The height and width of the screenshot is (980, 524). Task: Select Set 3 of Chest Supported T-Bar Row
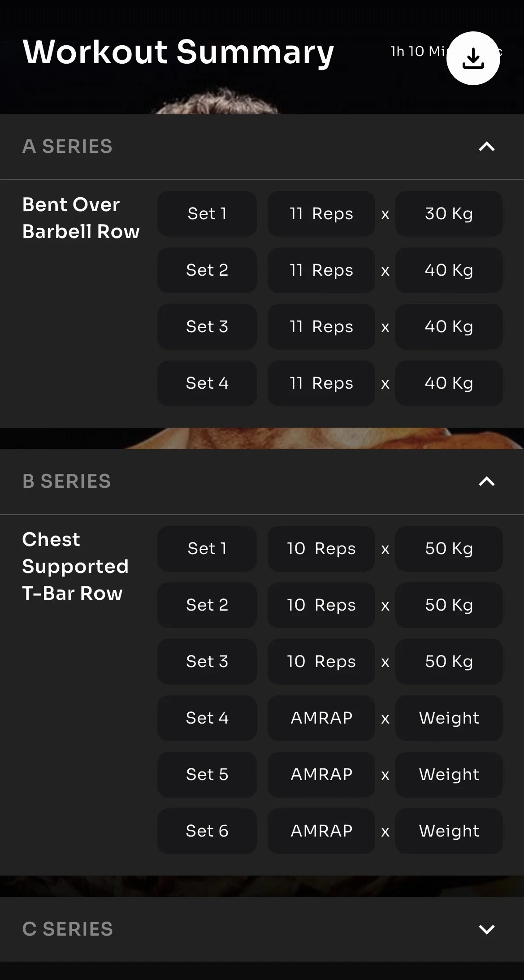(x=207, y=662)
